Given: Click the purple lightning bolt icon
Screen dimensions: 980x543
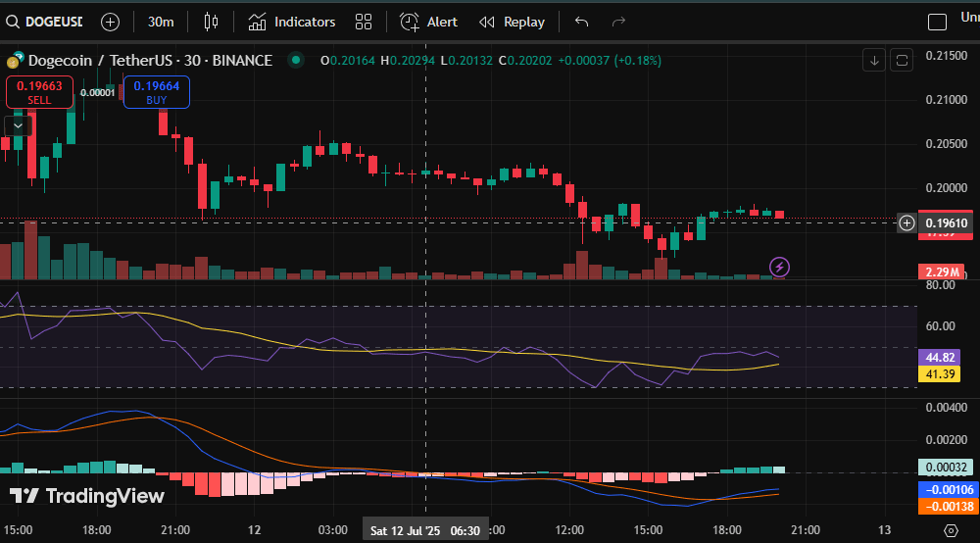Looking at the screenshot, I should tap(779, 267).
